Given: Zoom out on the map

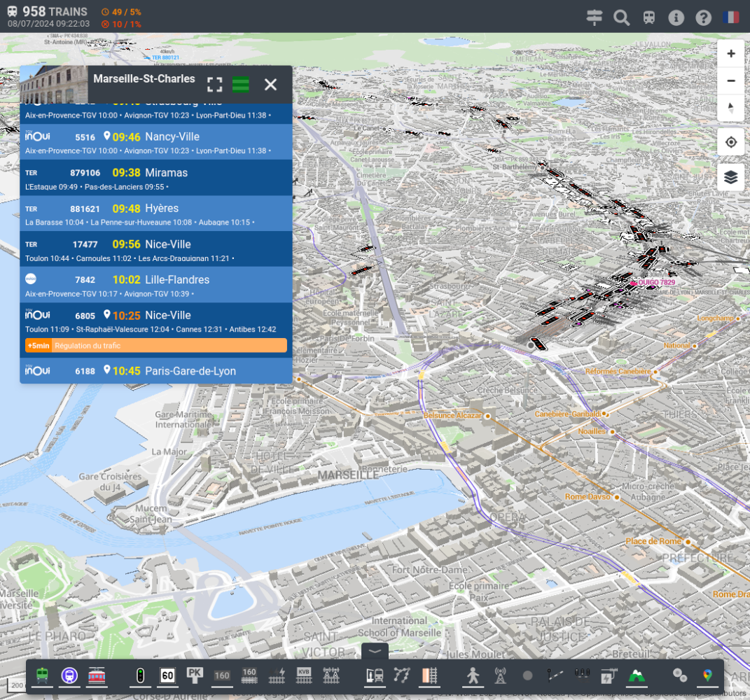Looking at the screenshot, I should pos(731,81).
